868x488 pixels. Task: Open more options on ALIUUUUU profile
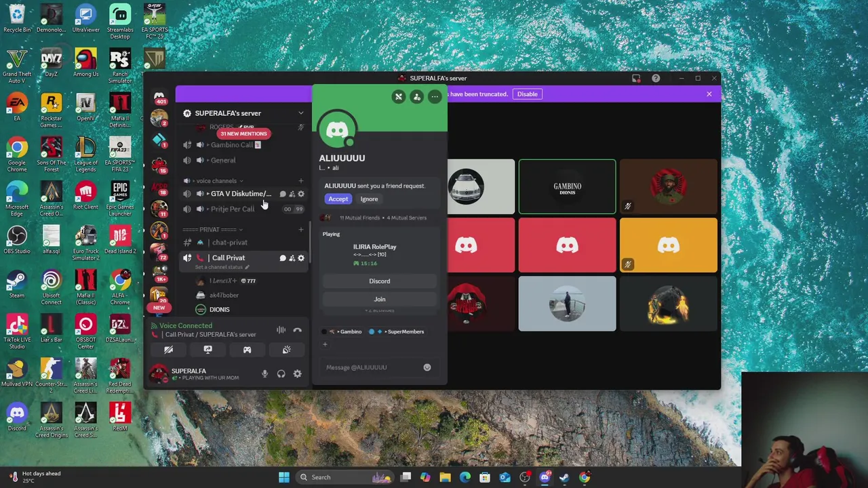tap(435, 97)
